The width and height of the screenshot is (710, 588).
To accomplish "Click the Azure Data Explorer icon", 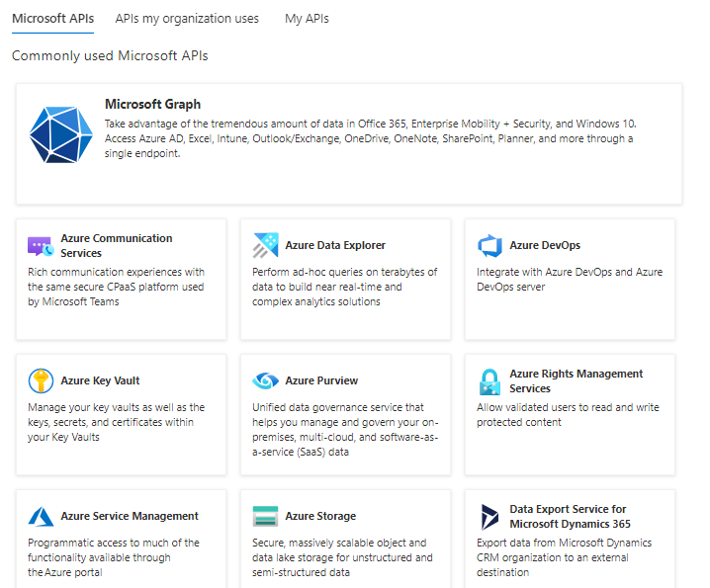I will [x=265, y=245].
